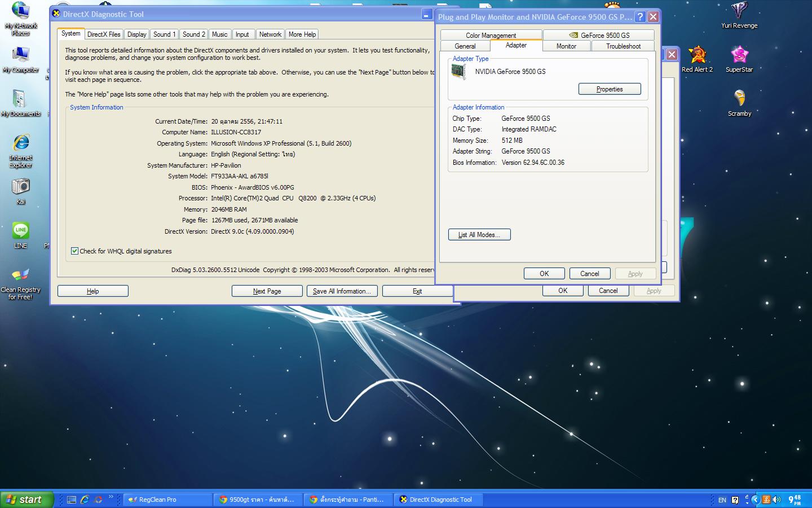The height and width of the screenshot is (508, 812).
Task: Click the DirectX Diagnostic Tool taskbar button
Action: (x=439, y=500)
